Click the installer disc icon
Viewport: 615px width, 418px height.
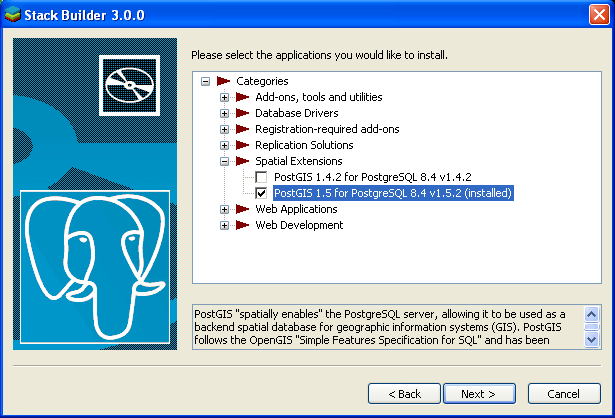(129, 85)
